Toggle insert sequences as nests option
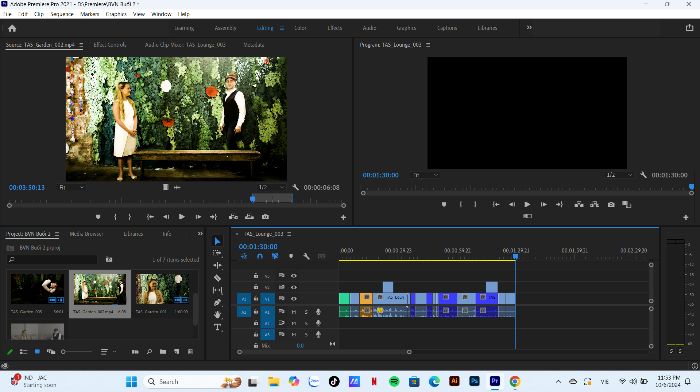700x392 pixels. tap(244, 256)
